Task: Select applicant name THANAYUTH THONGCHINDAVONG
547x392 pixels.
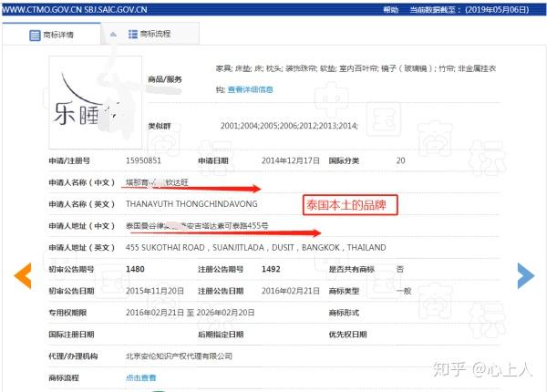Action: coord(191,204)
